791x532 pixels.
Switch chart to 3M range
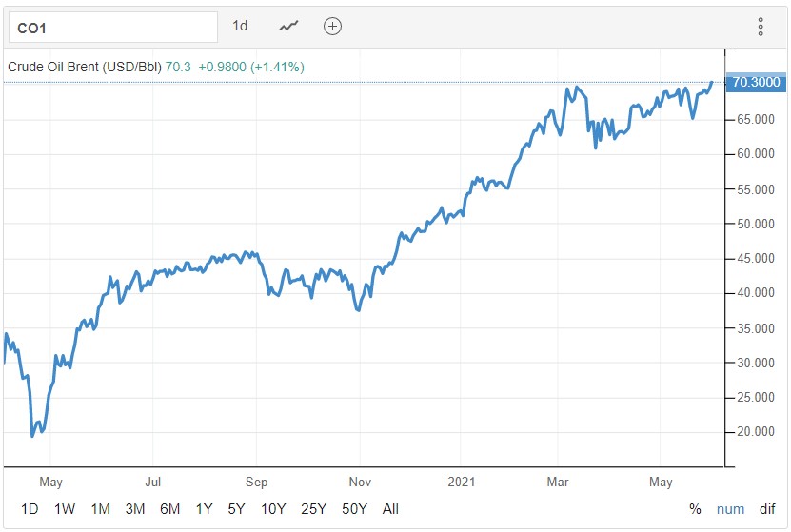tap(135, 509)
